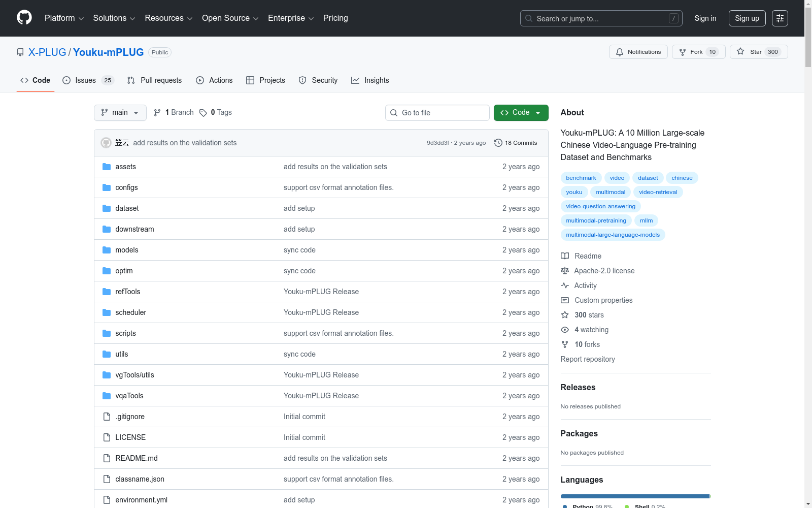
Task: Open the optim folder icon
Action: (107, 271)
